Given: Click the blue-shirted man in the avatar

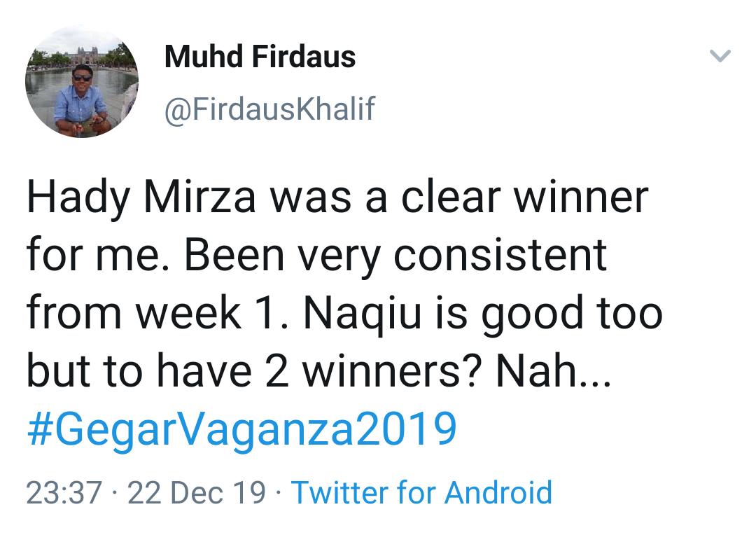Looking at the screenshot, I should [81, 102].
